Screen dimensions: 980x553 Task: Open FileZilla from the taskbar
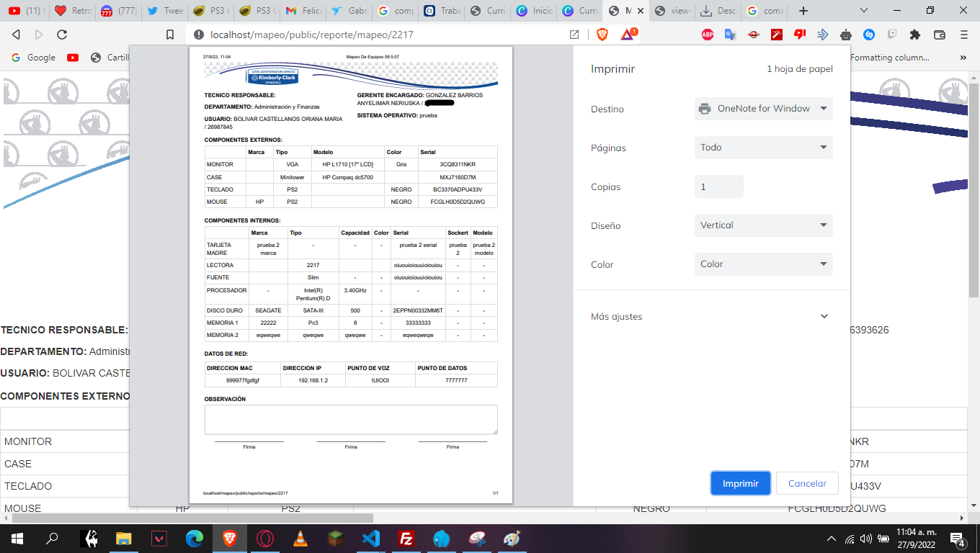click(406, 538)
